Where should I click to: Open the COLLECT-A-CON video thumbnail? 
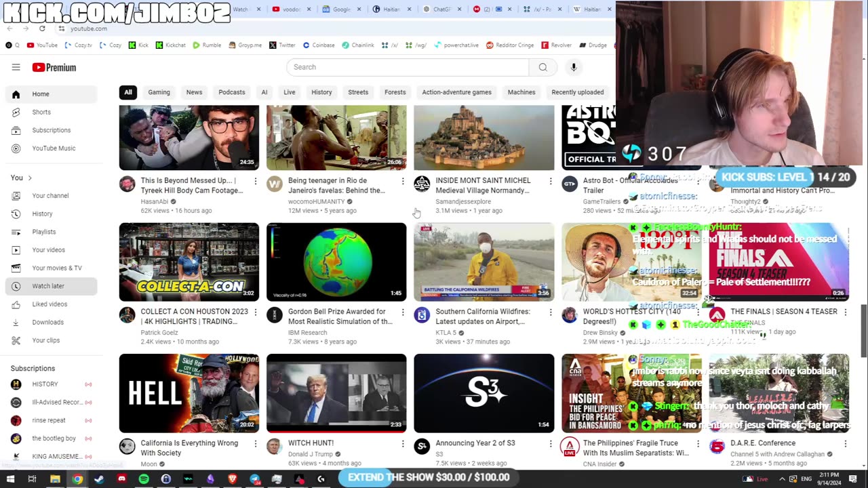coord(189,262)
